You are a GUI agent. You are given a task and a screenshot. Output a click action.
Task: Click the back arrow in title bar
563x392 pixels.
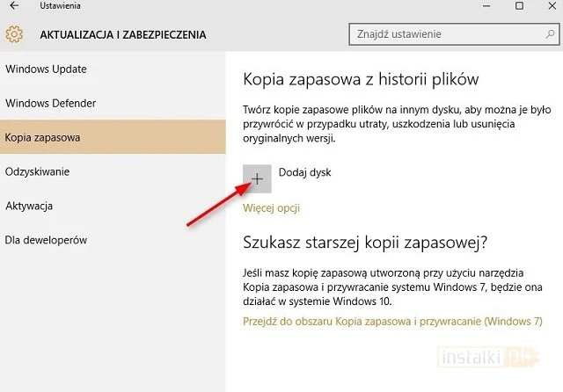tap(13, 6)
